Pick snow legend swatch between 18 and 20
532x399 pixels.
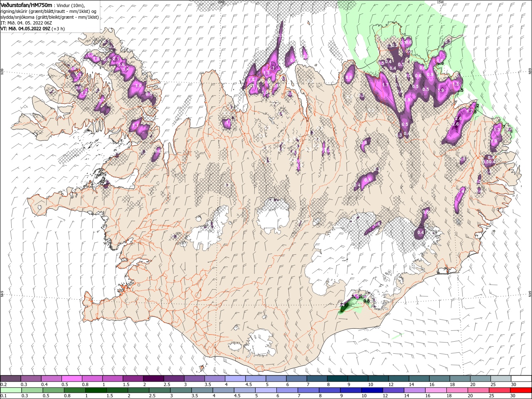(x=460, y=379)
